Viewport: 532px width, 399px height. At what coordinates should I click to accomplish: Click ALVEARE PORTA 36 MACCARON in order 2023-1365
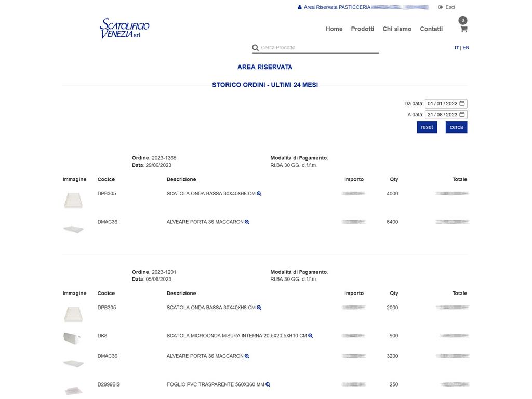click(x=205, y=222)
